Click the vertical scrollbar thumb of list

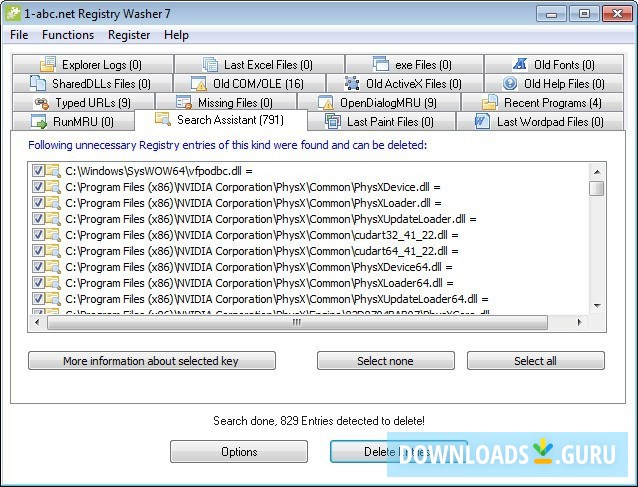click(597, 188)
